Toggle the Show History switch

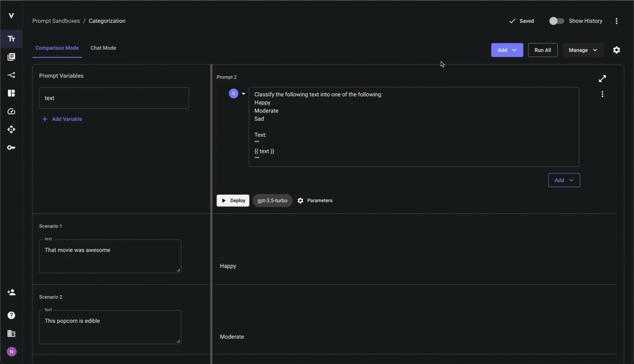[556, 21]
